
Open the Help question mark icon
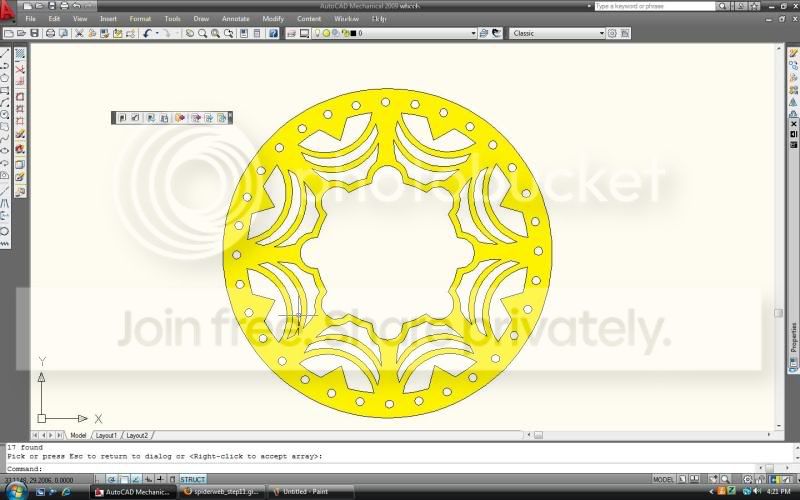pyautogui.click(x=274, y=33)
